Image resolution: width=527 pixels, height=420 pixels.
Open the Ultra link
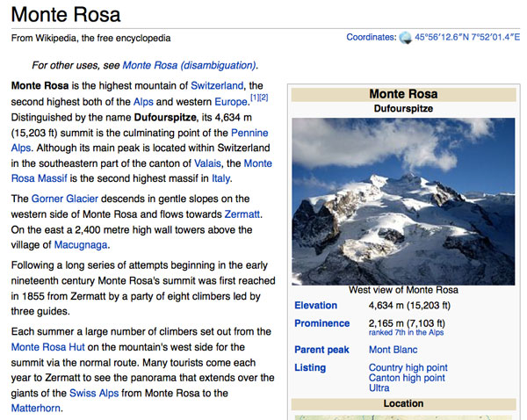point(379,388)
